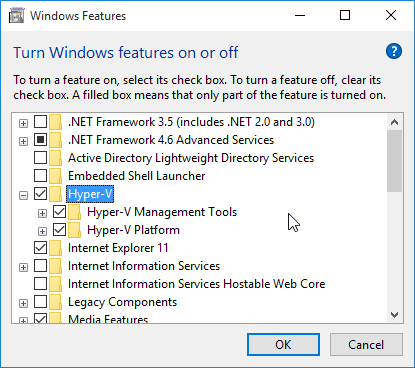Expand the Legacy Components node
The width and height of the screenshot is (415, 368).
pos(23,304)
